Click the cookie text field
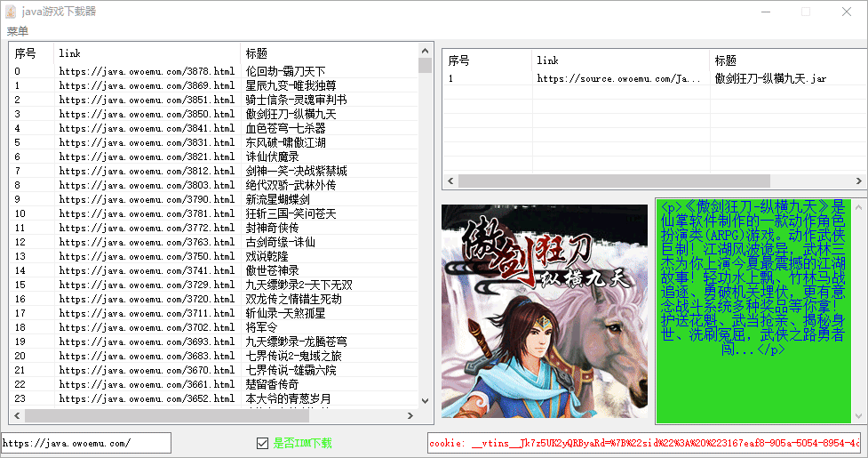This screenshot has height=458, width=868. pos(644,443)
